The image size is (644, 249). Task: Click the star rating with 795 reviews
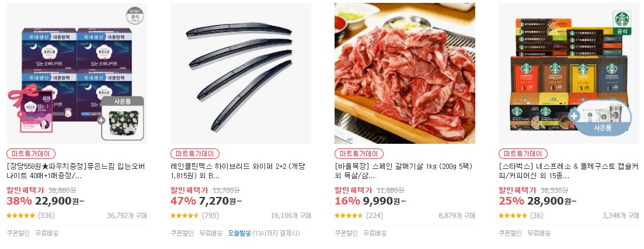185,215
